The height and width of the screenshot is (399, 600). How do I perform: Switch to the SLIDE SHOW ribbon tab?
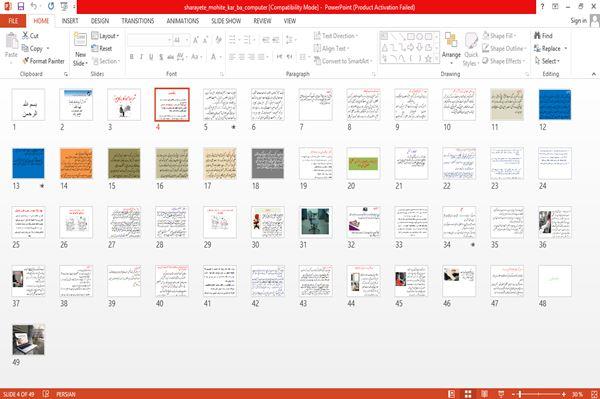tap(226, 21)
